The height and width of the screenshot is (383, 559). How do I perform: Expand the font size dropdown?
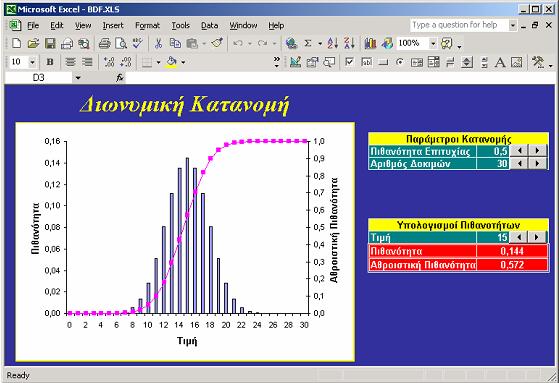pos(32,62)
